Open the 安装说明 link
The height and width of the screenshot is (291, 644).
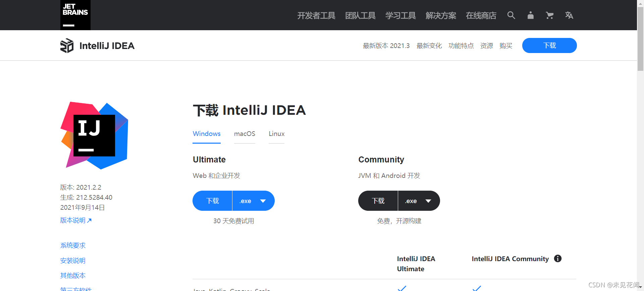click(73, 260)
